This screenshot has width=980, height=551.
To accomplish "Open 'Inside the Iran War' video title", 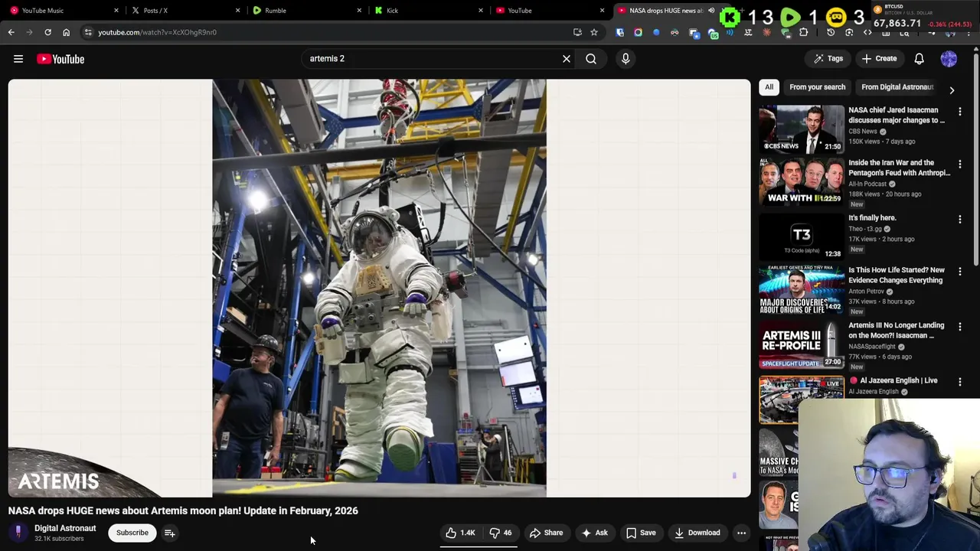I will pos(899,168).
